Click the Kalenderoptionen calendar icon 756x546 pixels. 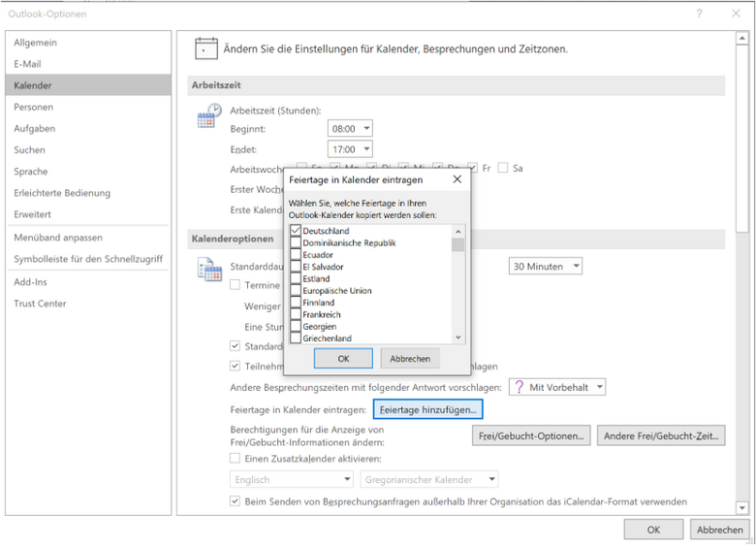coord(209,270)
